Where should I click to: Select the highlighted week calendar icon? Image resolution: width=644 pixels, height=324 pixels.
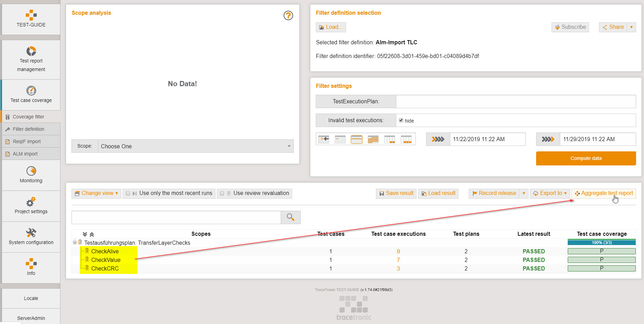point(356,139)
